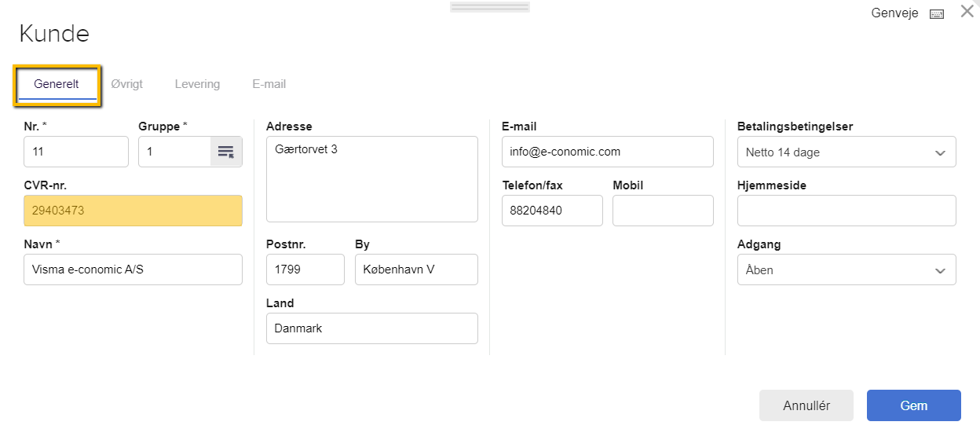This screenshot has width=980, height=440.
Task: Click the Genveje keyboard shortcuts icon
Action: click(936, 14)
